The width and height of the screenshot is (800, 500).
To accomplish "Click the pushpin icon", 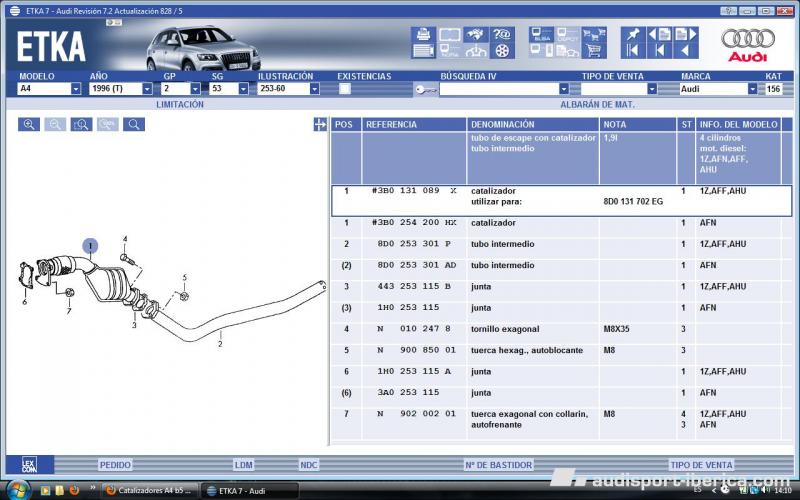I will coord(633,35).
